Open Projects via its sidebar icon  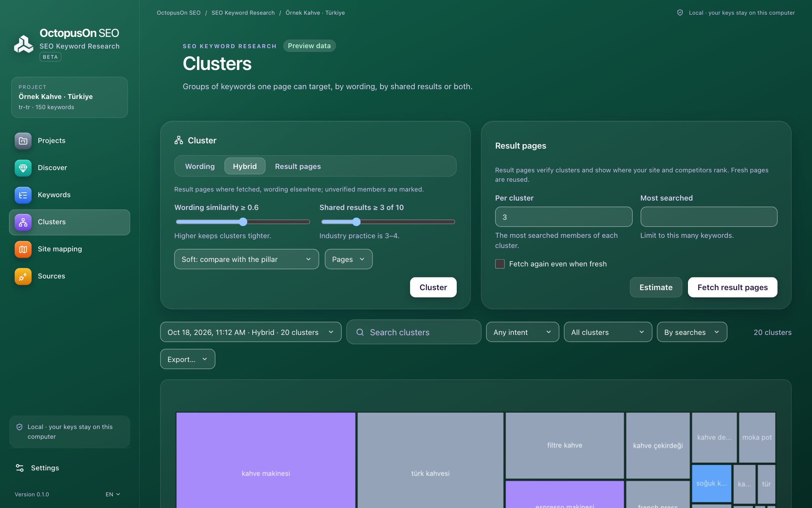23,141
